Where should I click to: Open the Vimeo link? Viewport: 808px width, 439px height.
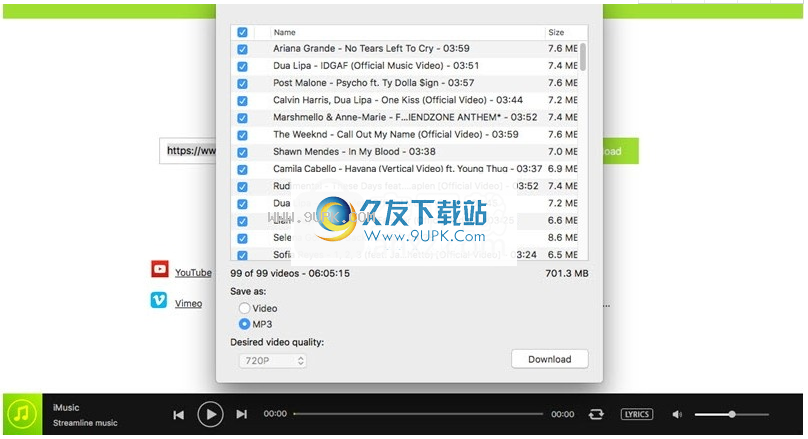[x=188, y=303]
